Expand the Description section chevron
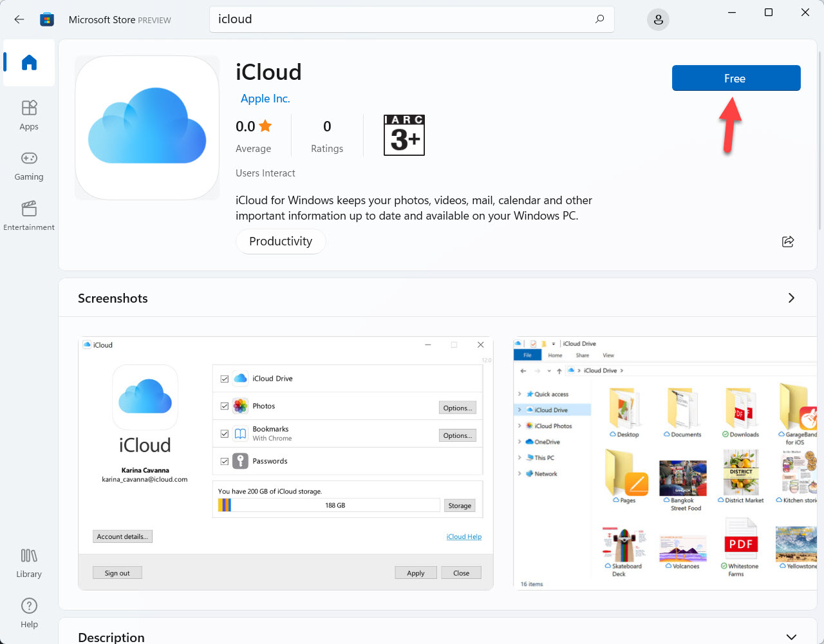The width and height of the screenshot is (824, 644). pos(791,636)
